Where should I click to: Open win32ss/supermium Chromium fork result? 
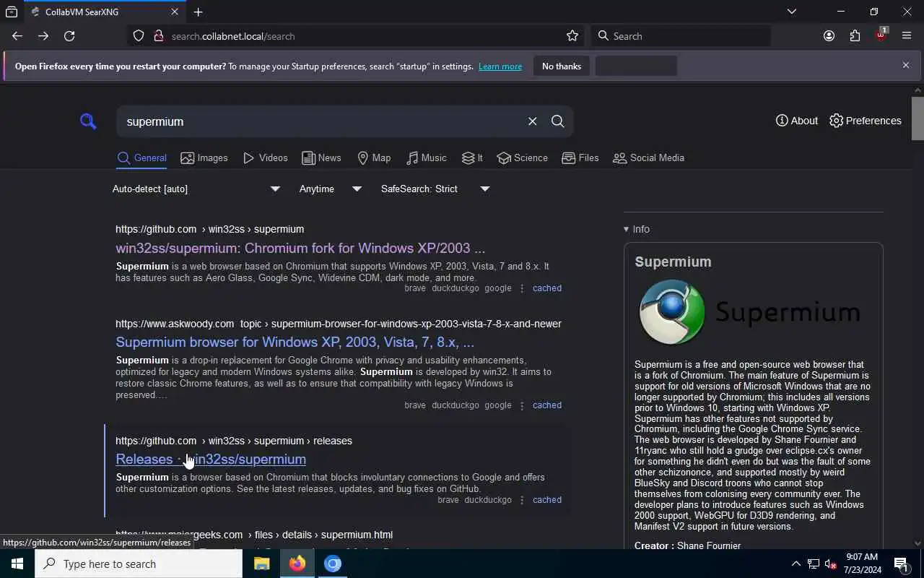coord(300,248)
